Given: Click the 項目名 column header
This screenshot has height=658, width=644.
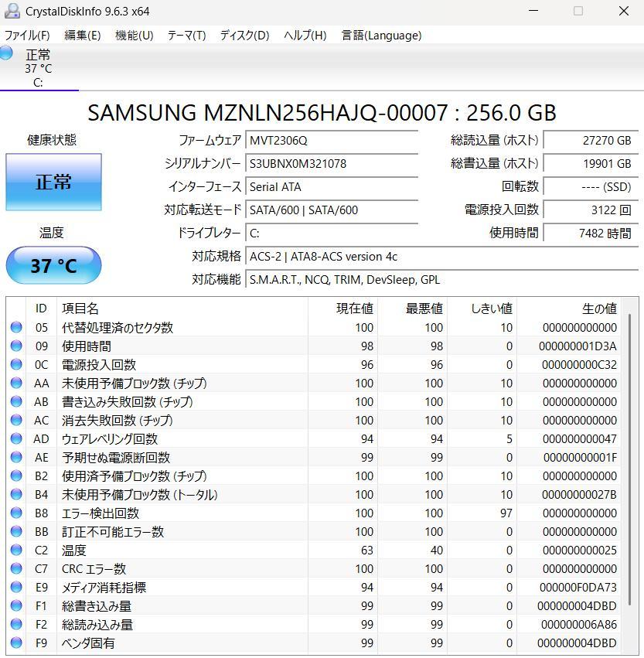Looking at the screenshot, I should pyautogui.click(x=182, y=309).
